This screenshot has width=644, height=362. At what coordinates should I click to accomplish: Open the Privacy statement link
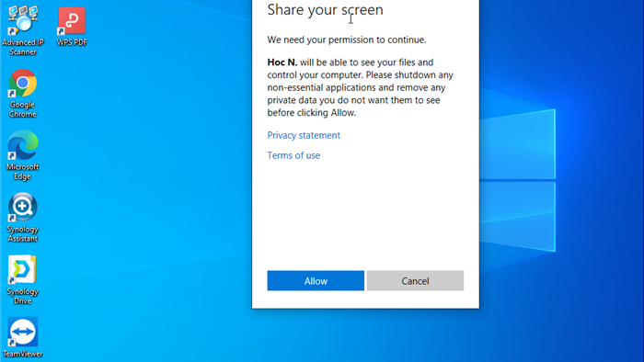coord(304,135)
